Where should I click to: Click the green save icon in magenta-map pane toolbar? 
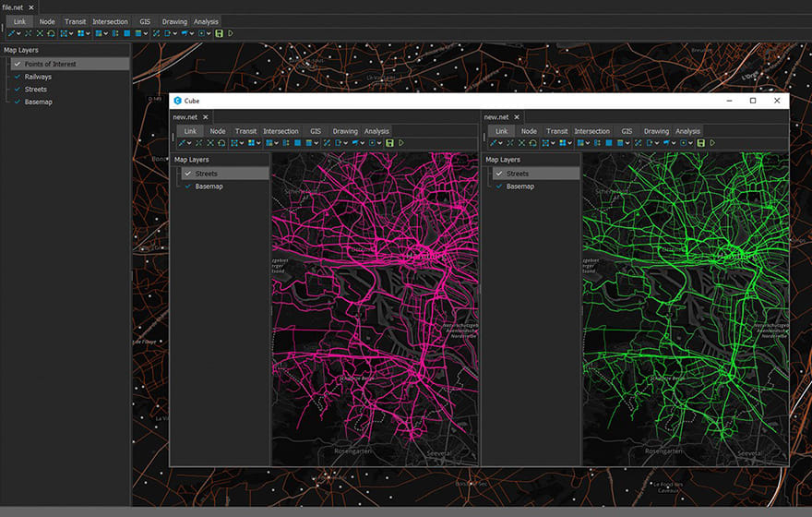[389, 142]
